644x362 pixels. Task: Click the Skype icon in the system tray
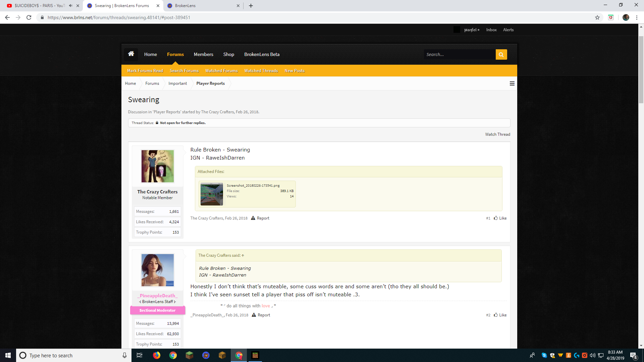544,355
